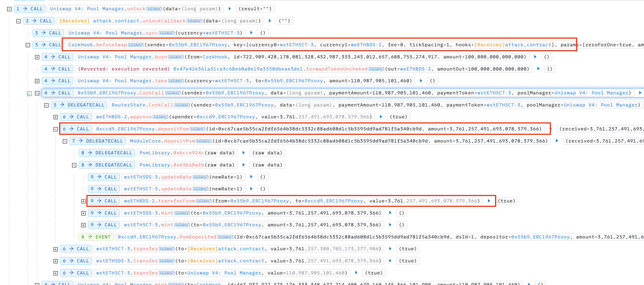Open the Calldata badge next to PsmDeposited
644x285 pixels.
pyautogui.click(x=225, y=237)
